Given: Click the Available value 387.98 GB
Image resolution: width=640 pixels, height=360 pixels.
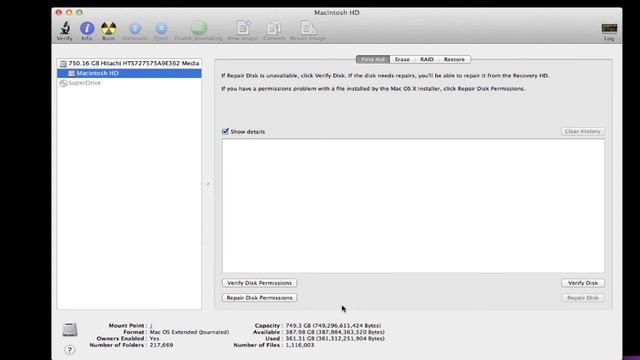Looking at the screenshot, I should [x=335, y=332].
